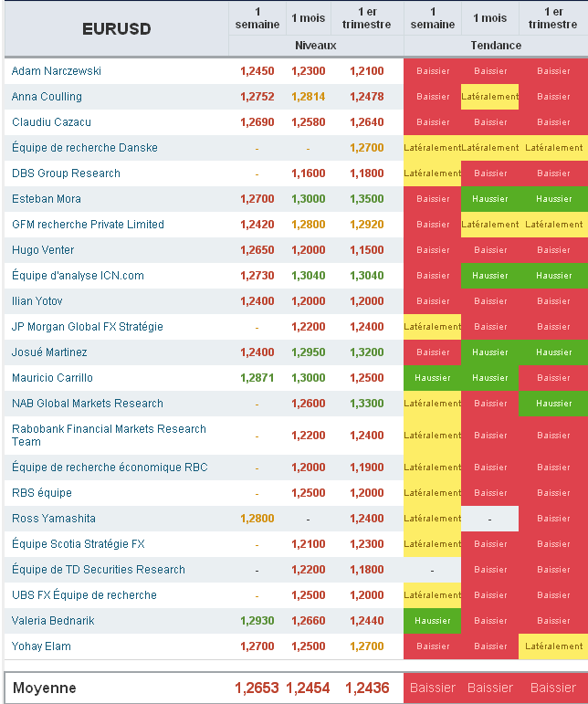Click Ross Yamashita's 1,2800 weekly level
The height and width of the screenshot is (704, 588).
click(x=257, y=519)
